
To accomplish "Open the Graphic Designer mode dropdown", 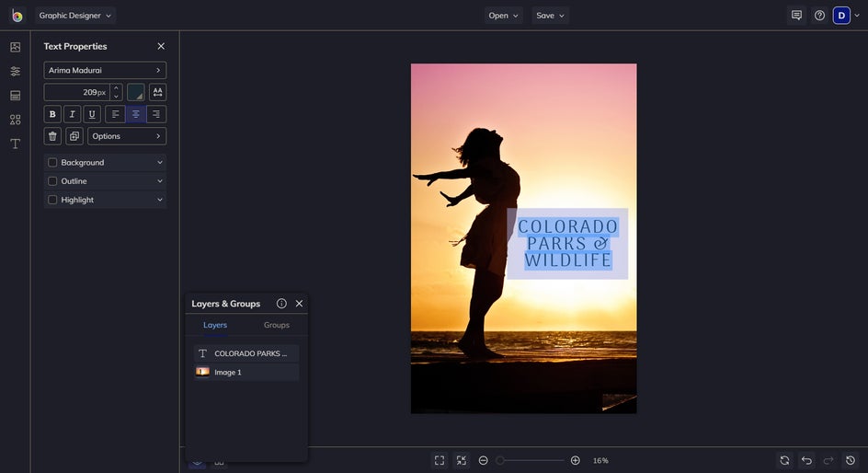I will tap(75, 16).
